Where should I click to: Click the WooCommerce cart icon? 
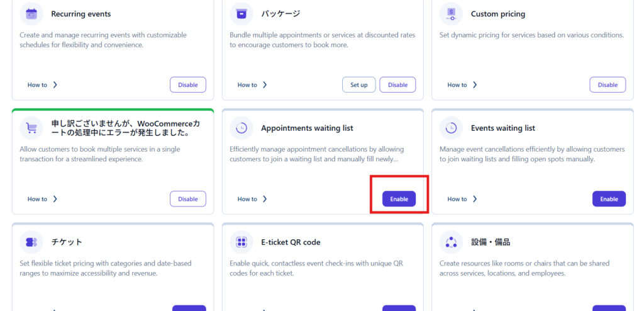(x=31, y=128)
